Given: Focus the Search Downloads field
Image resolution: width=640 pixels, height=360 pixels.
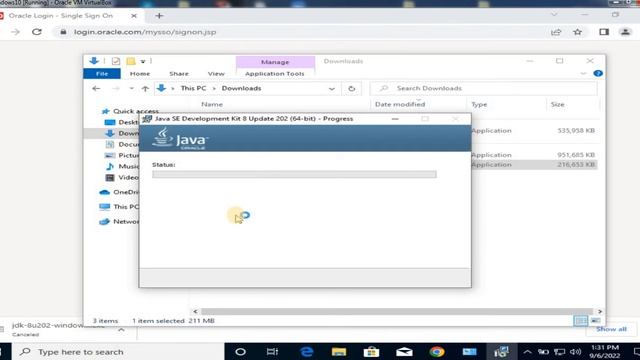Looking at the screenshot, I should point(484,88).
